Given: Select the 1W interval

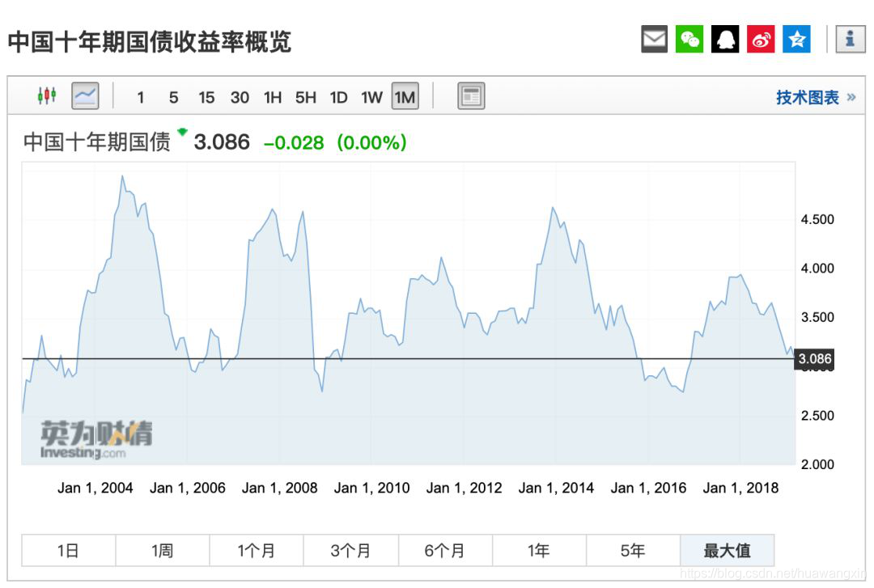Looking at the screenshot, I should [x=371, y=98].
